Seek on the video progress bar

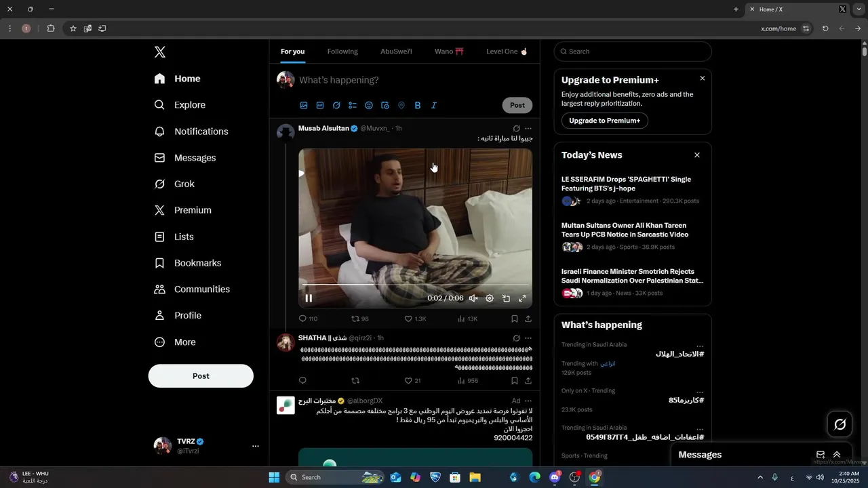point(415,285)
